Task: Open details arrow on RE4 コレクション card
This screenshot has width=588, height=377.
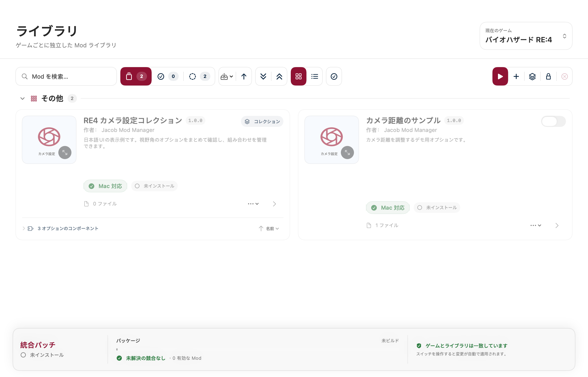Action: click(x=274, y=204)
